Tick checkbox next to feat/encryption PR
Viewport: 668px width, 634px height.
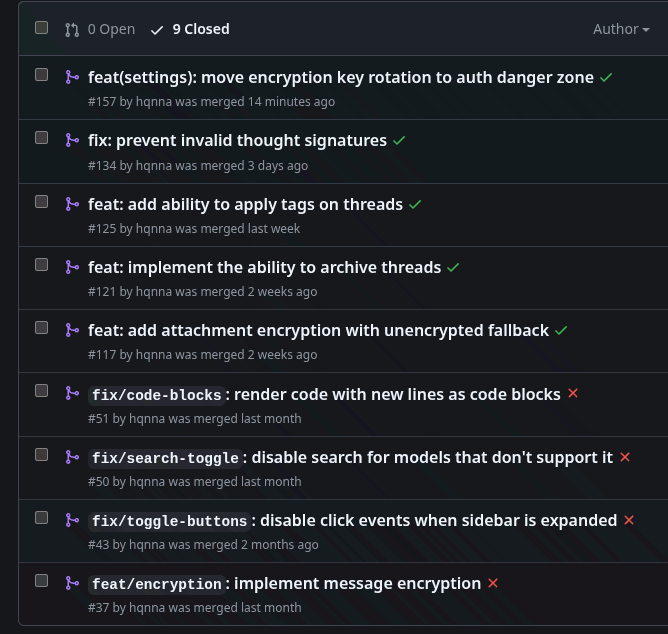click(x=41, y=580)
